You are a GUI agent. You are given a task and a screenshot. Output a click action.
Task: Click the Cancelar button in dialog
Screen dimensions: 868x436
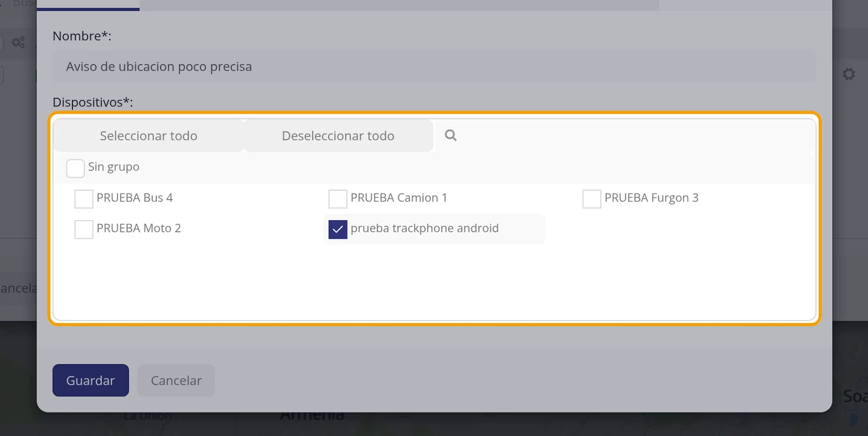point(176,380)
